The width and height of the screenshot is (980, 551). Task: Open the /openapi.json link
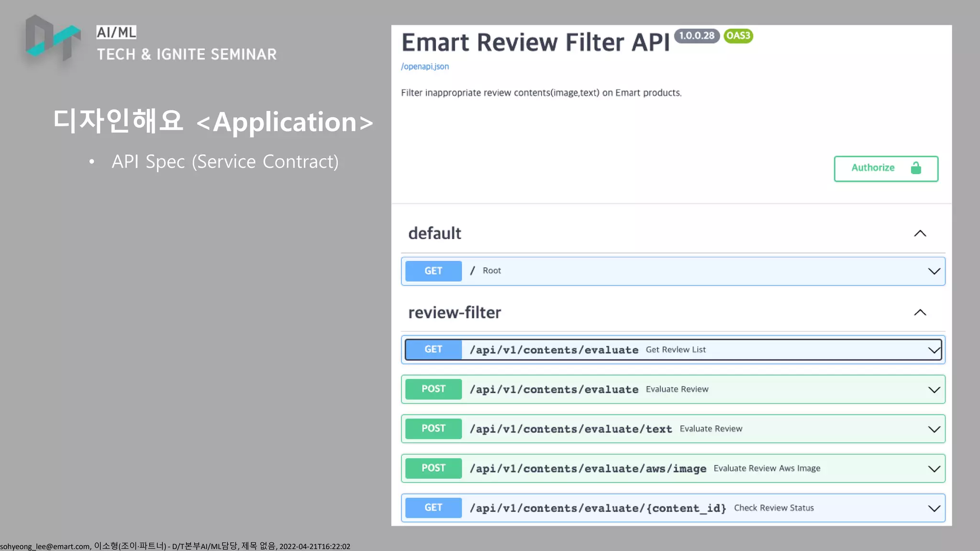pos(425,66)
